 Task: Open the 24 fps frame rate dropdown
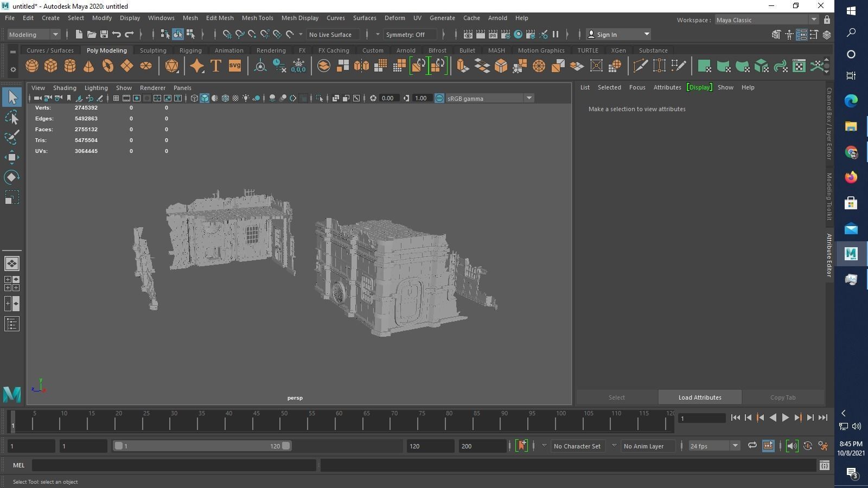(714, 446)
